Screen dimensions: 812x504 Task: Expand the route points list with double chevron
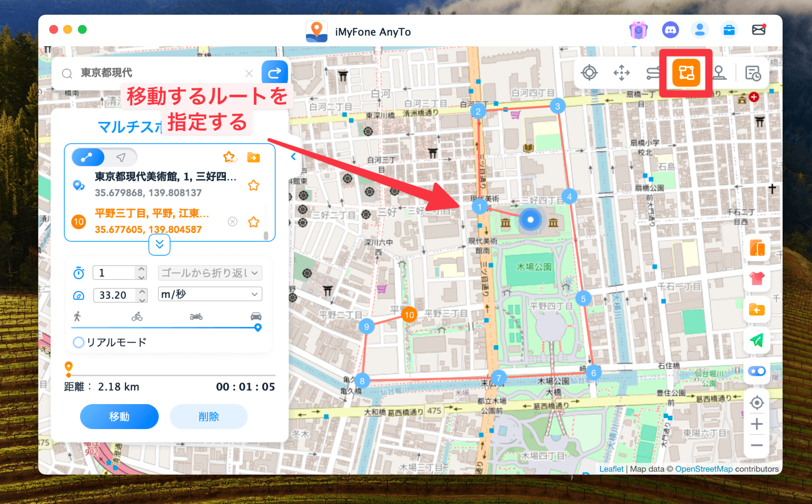tap(159, 245)
